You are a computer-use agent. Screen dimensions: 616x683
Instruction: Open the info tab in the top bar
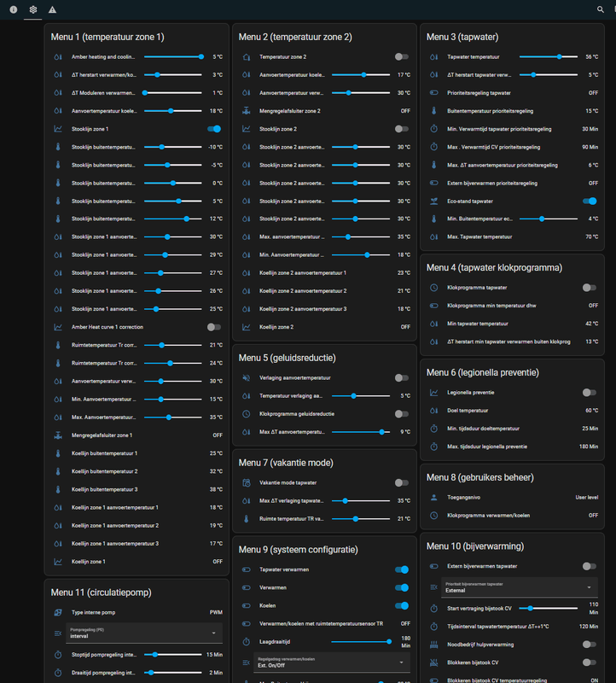coord(14,9)
